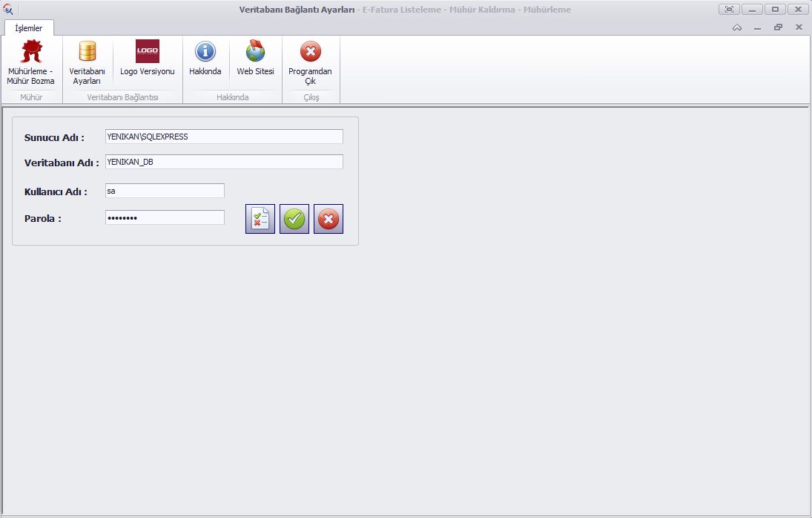
Task: Switch to the İşlemler ribbon tab
Action: (x=29, y=28)
